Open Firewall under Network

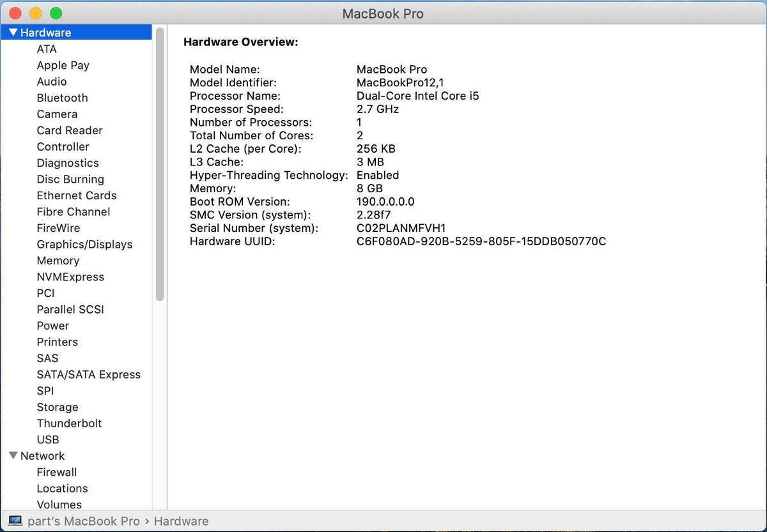(x=57, y=473)
